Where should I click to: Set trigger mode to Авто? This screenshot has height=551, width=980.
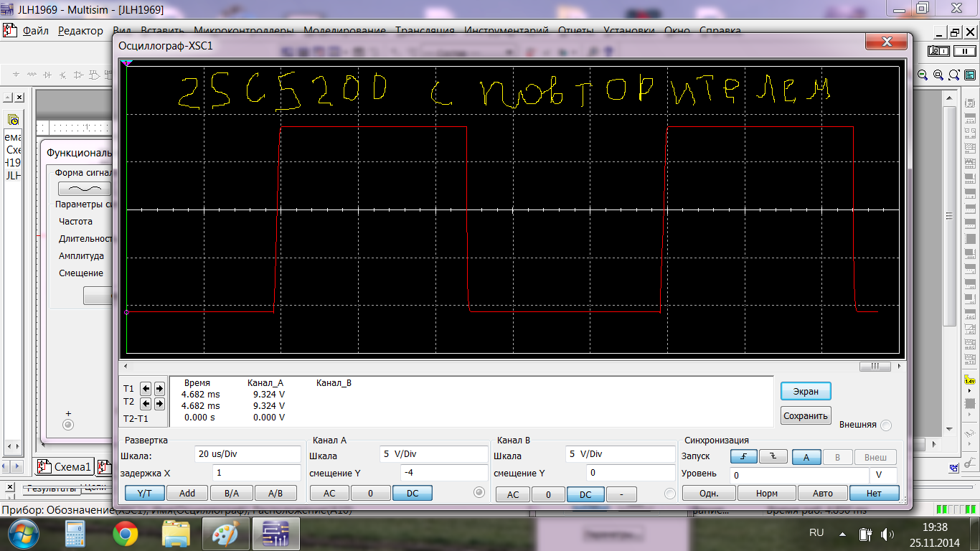click(823, 493)
